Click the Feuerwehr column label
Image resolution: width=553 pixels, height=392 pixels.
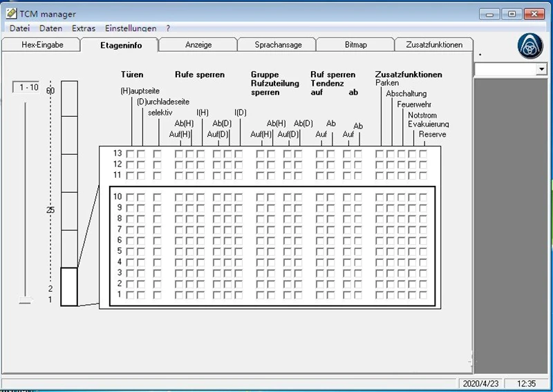click(x=414, y=104)
